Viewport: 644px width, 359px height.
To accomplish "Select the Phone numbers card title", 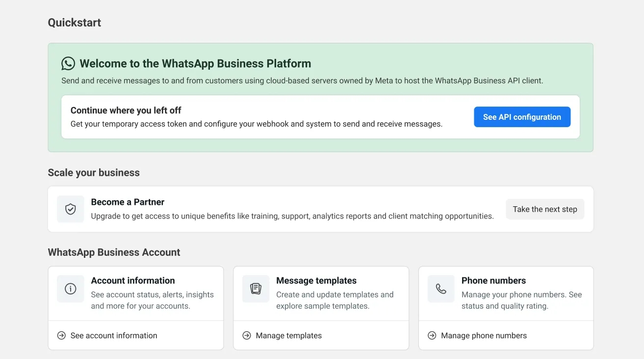I will 493,280.
